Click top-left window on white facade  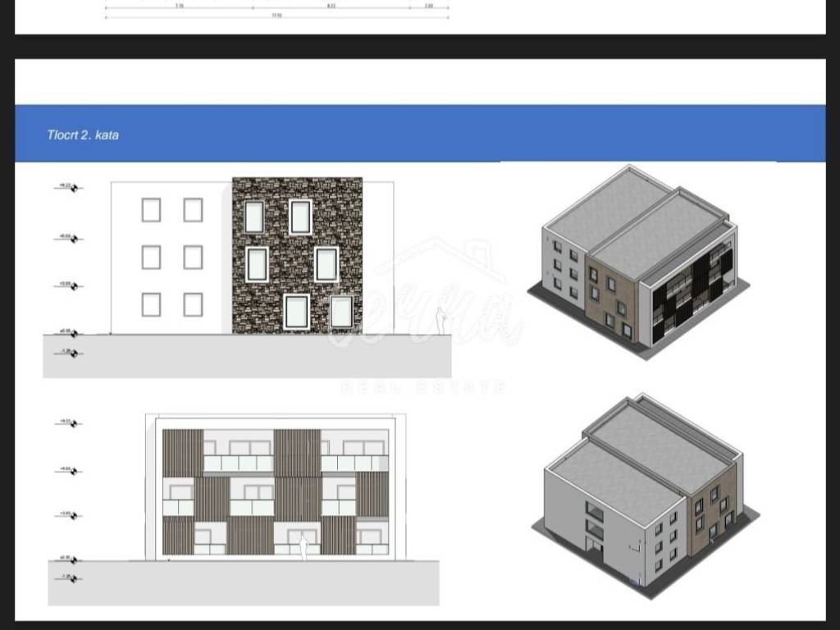click(x=151, y=210)
